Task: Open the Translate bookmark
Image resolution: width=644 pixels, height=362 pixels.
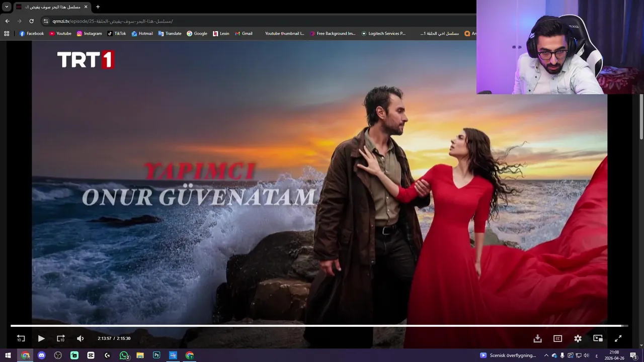Action: coord(170,34)
